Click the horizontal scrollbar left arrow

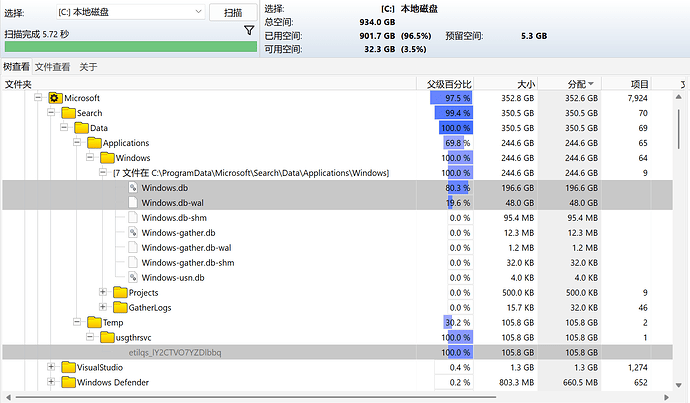pyautogui.click(x=8, y=397)
